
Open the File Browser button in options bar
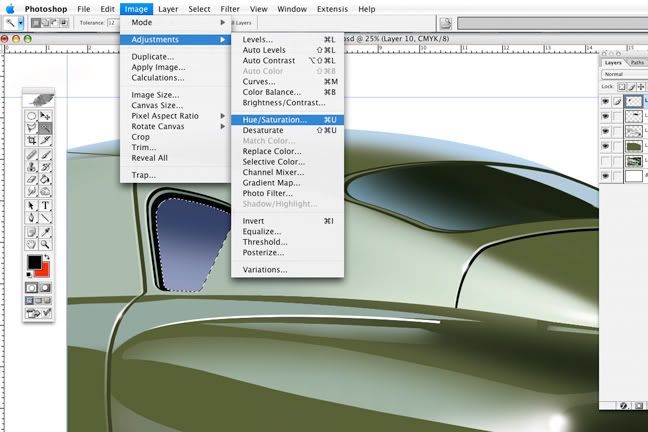pyautogui.click(x=445, y=23)
